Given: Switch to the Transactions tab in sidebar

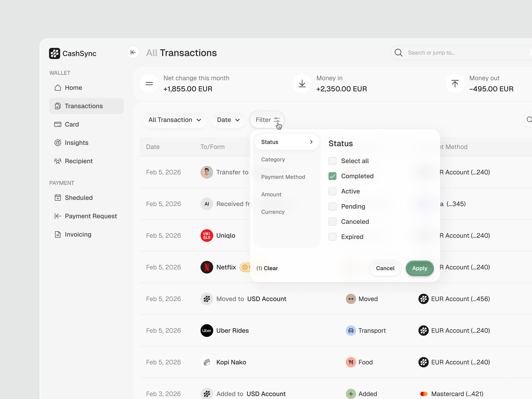Looking at the screenshot, I should (84, 106).
